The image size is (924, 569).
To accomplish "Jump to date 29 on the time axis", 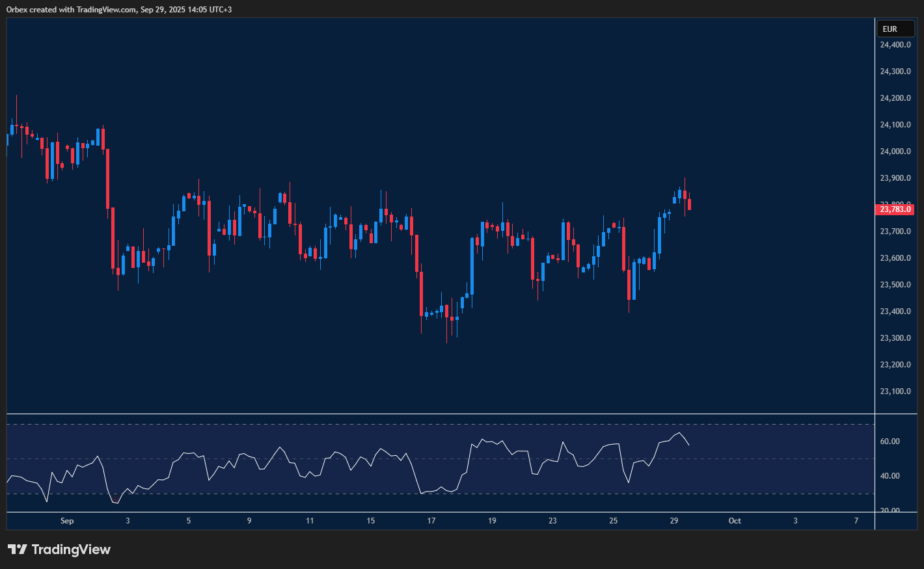I will (674, 521).
